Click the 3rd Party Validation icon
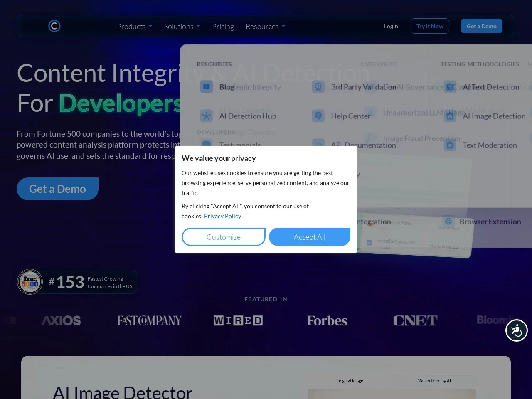Screen dimensions: 532x399 point(318,87)
